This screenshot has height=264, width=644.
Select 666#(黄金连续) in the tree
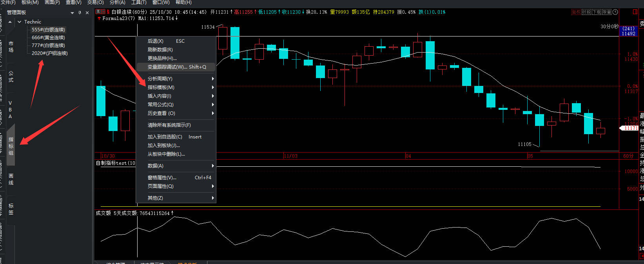(x=48, y=38)
